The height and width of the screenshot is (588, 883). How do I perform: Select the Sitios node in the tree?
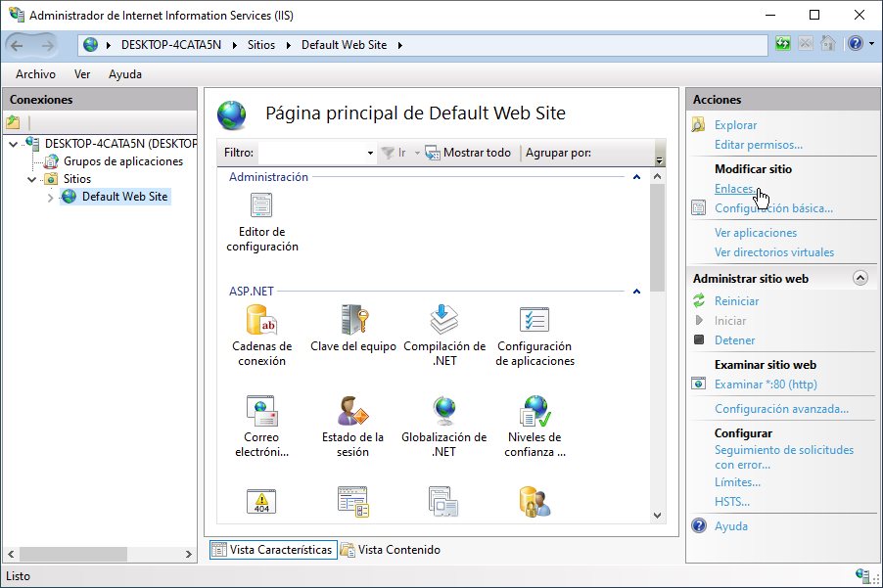coord(77,179)
